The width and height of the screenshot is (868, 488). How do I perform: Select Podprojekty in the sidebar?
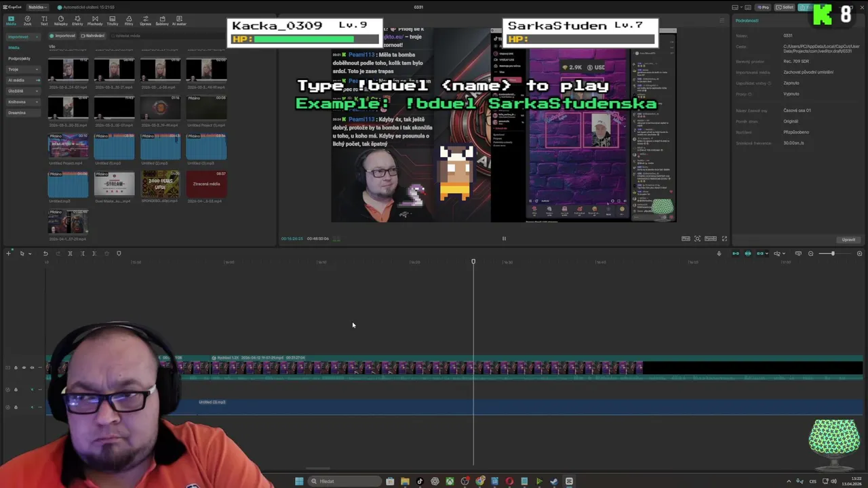click(19, 58)
